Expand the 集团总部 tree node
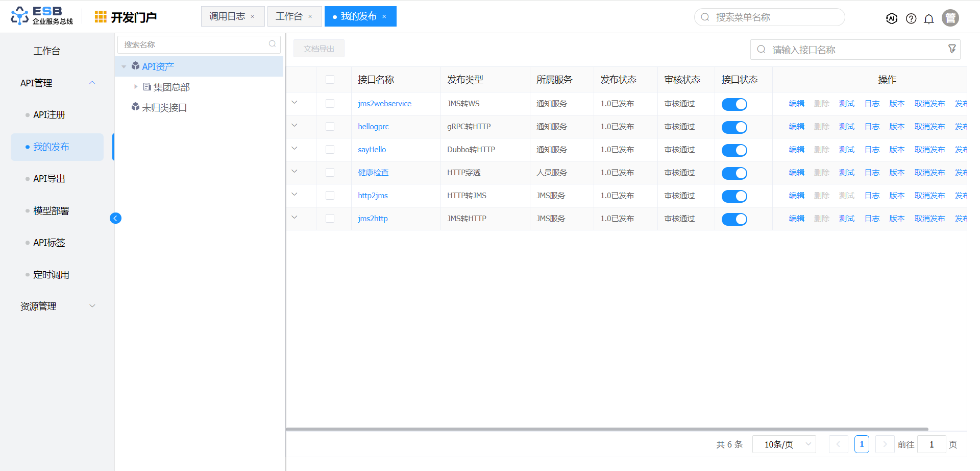Screen dimensions: 980x471 pyautogui.click(x=136, y=87)
